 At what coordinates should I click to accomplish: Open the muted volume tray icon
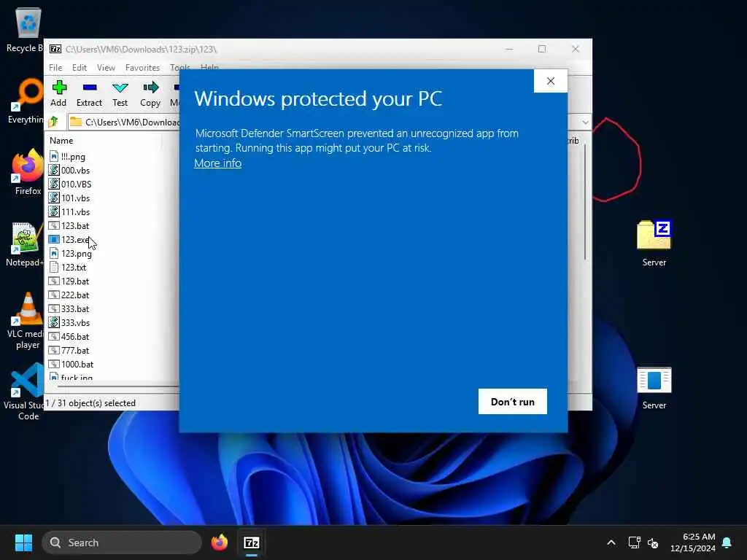tap(653, 542)
